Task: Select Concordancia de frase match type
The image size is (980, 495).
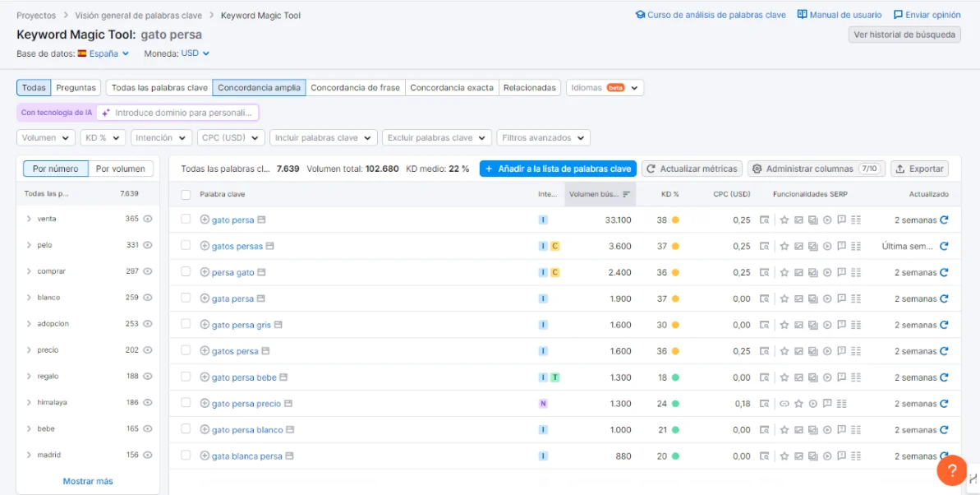Action: [355, 88]
